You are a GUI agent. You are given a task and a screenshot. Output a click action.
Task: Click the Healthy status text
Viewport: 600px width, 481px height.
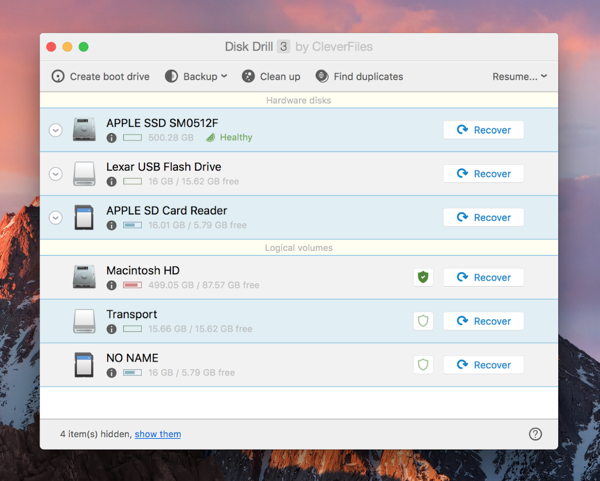click(236, 137)
